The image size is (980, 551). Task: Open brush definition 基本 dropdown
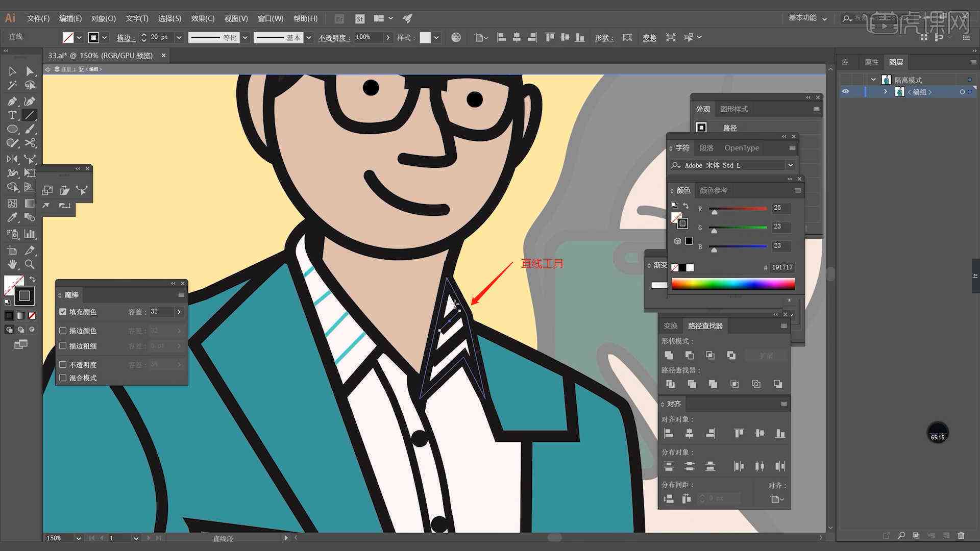(x=309, y=37)
